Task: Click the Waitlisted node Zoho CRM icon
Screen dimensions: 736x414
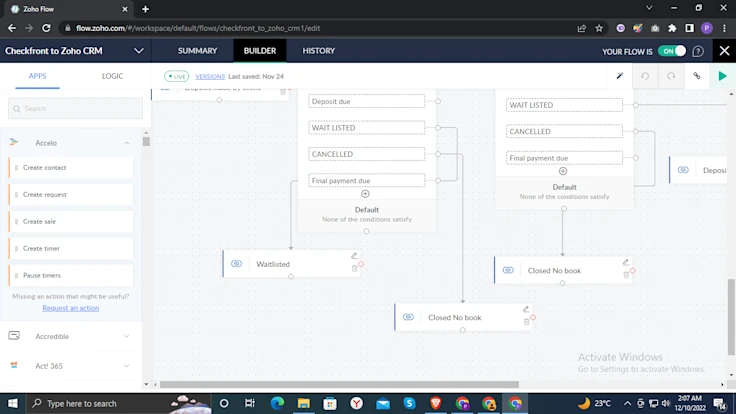Action: [237, 264]
